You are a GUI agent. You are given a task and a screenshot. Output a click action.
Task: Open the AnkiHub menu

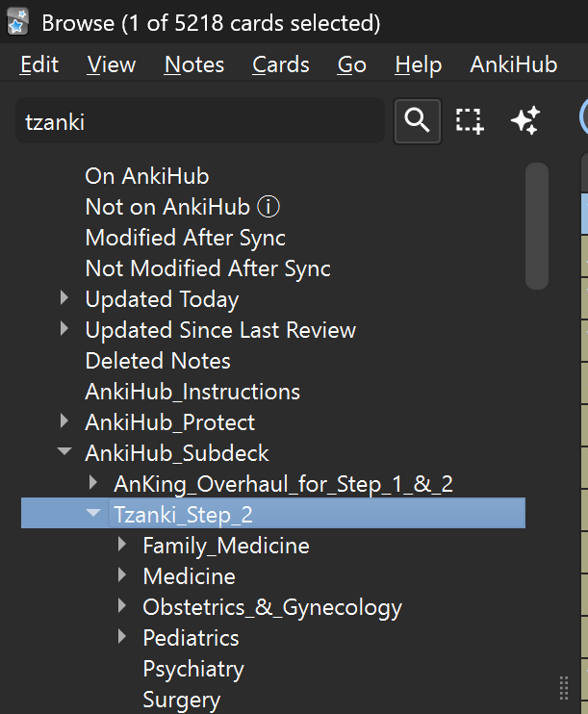pos(513,64)
